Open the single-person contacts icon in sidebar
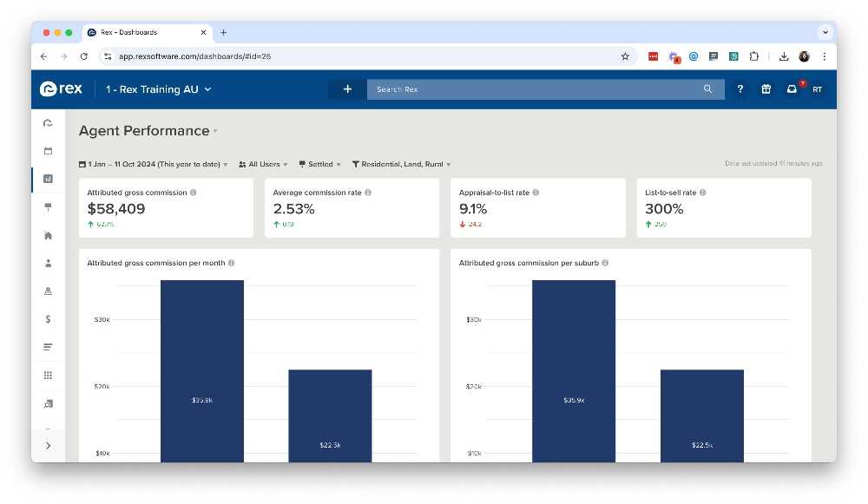 48,263
